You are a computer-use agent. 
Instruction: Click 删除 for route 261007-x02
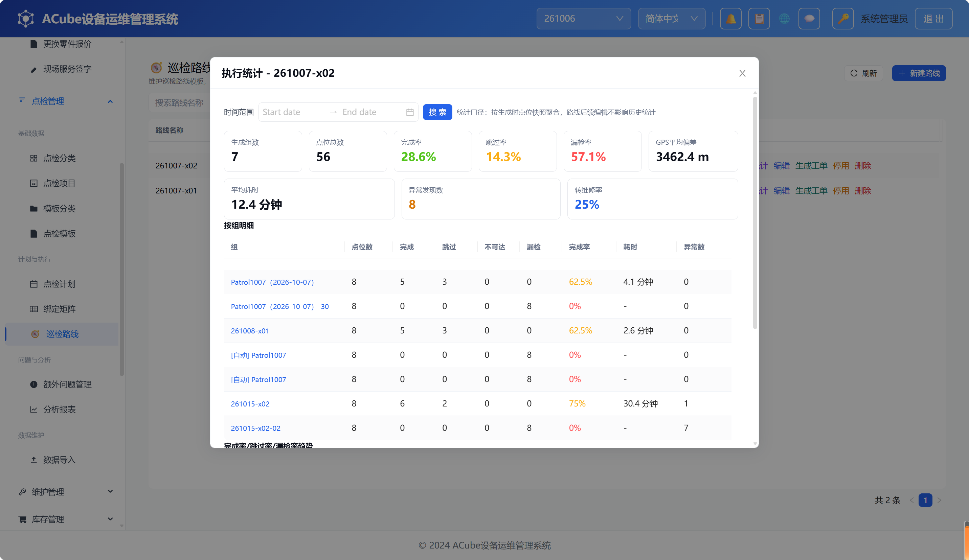862,166
